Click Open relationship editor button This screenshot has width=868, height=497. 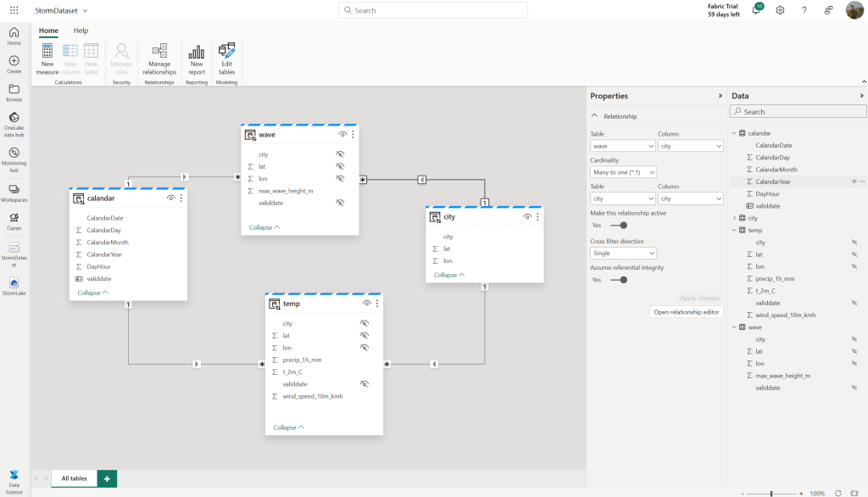point(687,312)
